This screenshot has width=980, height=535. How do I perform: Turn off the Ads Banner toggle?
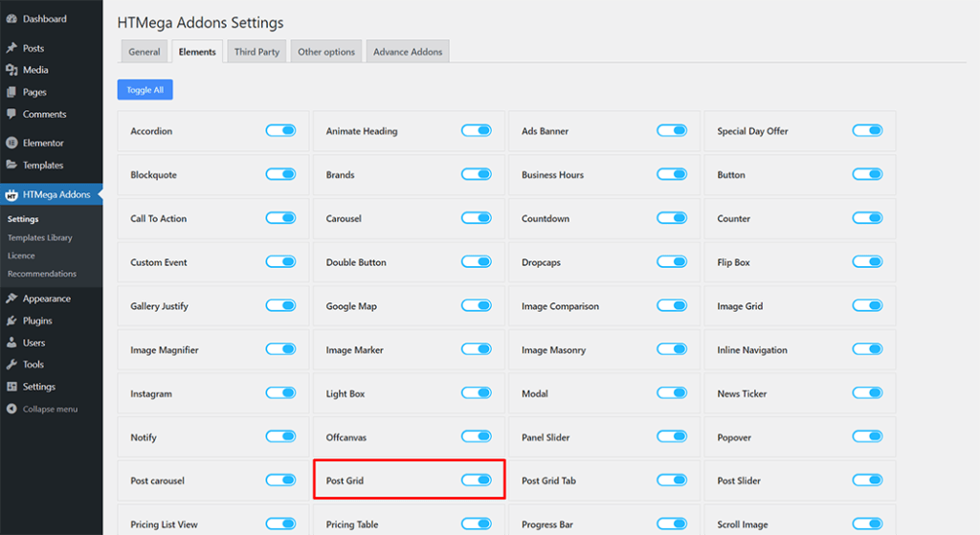[x=672, y=130]
